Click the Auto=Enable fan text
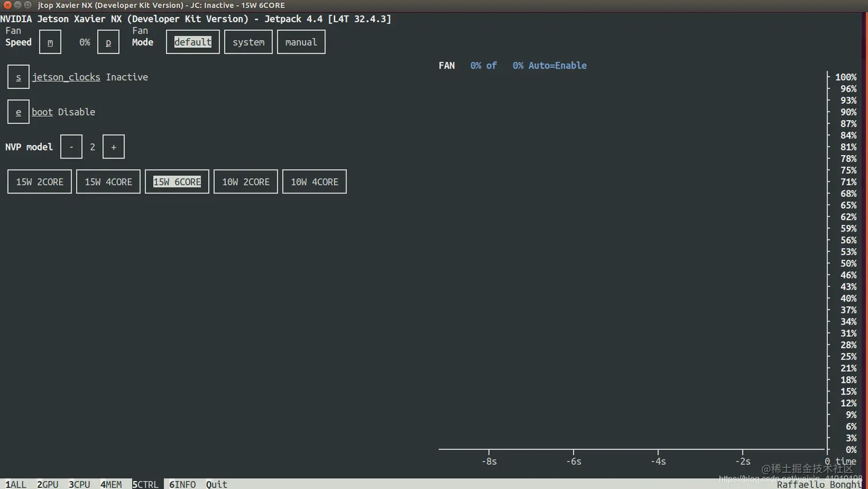The width and height of the screenshot is (868, 489). [557, 66]
